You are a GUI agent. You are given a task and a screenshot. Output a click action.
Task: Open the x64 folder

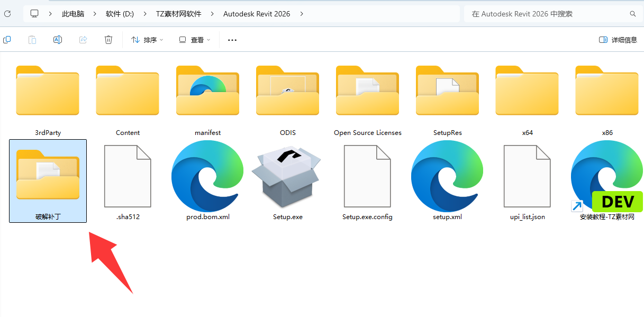(527, 90)
